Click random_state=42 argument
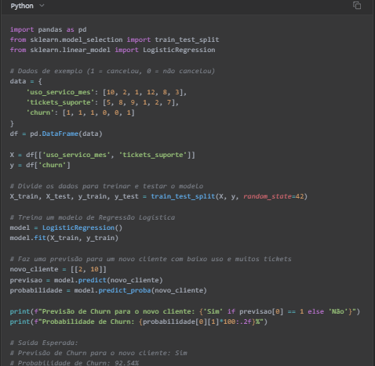Image resolution: width=375 pixels, height=366 pixels. click(x=273, y=196)
